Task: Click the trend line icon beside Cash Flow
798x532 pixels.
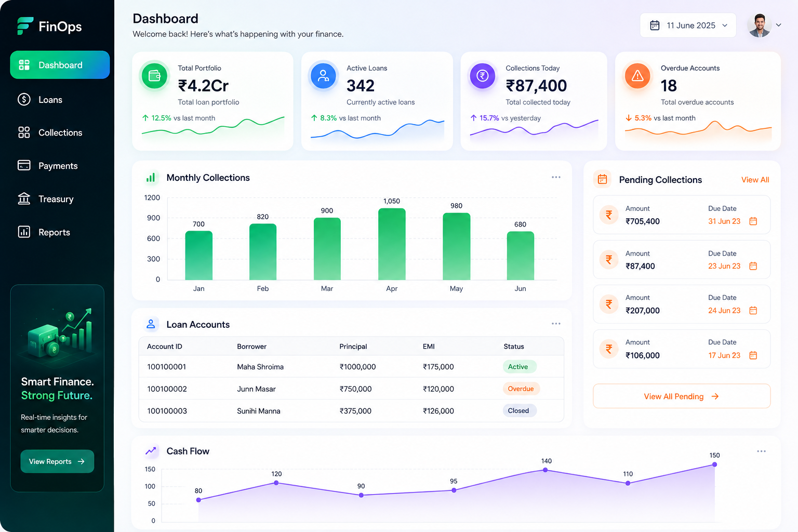Action: [151, 451]
